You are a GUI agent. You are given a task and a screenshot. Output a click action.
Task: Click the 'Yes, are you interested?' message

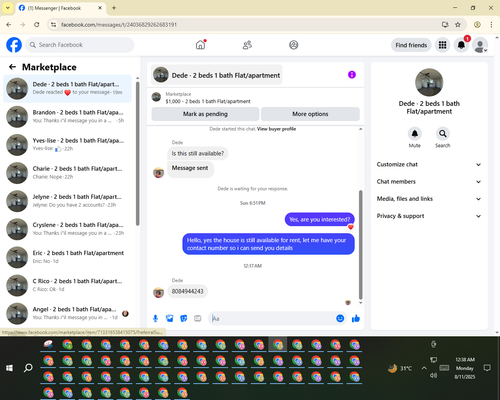[320, 219]
